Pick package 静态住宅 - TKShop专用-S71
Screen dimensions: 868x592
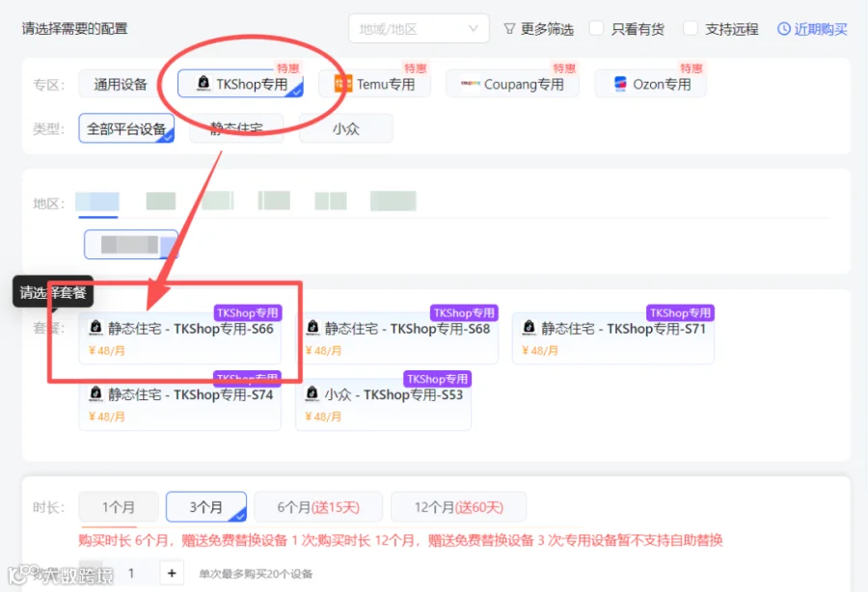coord(612,338)
